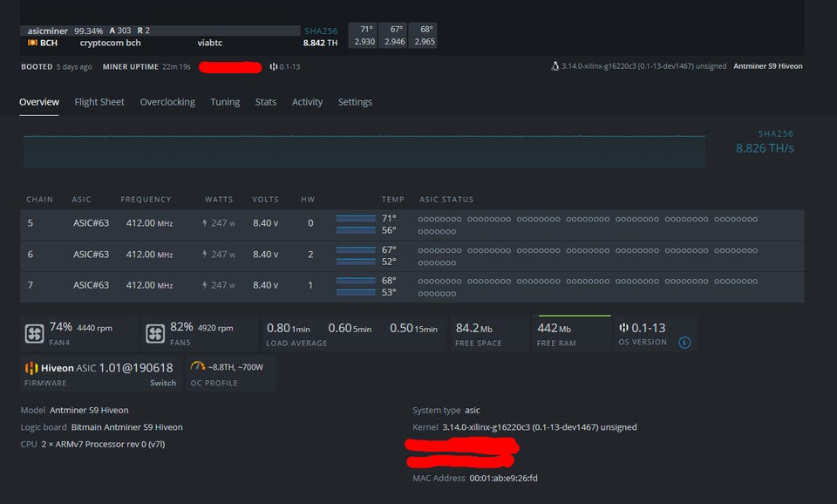The height and width of the screenshot is (504, 837).
Task: Click the Hive icon beside 0.1-13 in header
Action: [x=273, y=67]
